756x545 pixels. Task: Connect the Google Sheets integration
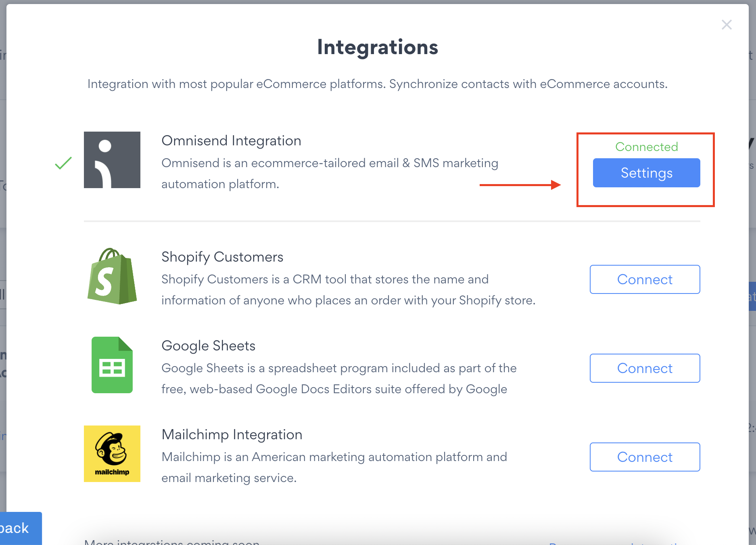click(x=645, y=368)
